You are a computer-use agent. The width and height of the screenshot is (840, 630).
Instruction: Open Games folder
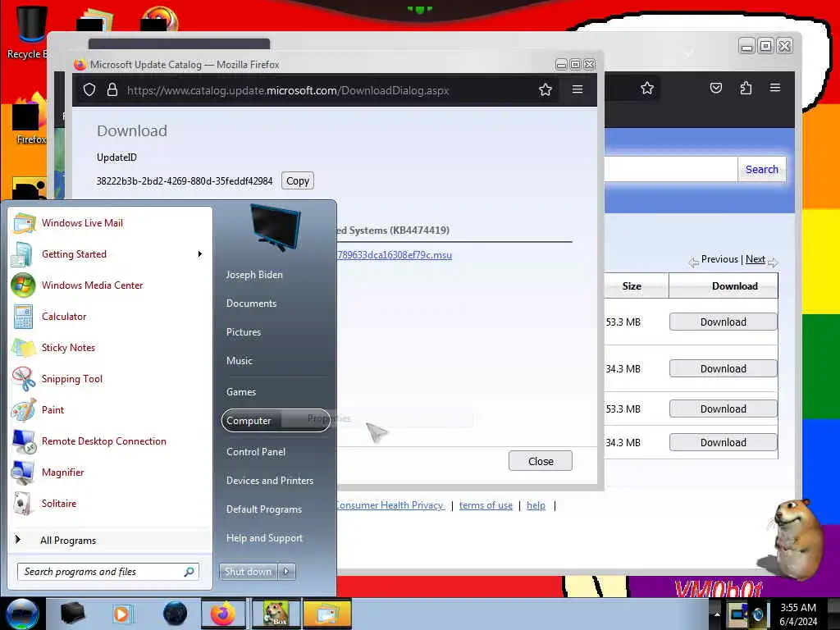pos(241,391)
